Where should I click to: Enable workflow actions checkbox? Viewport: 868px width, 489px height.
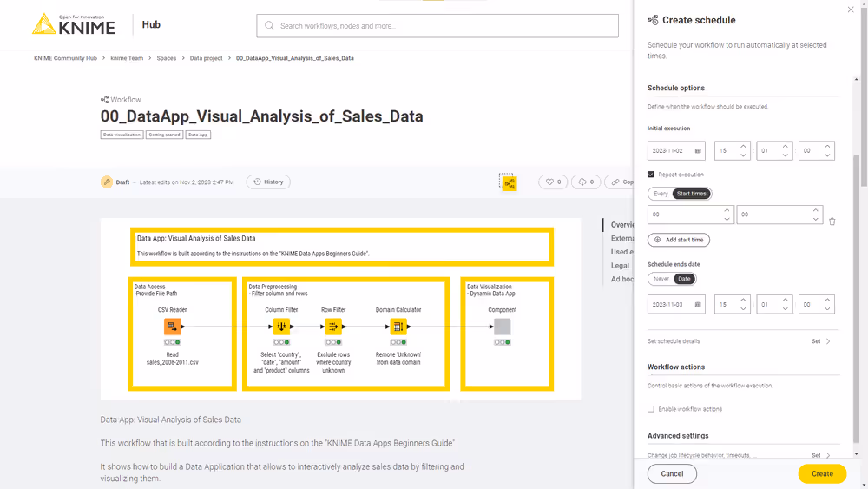651,409
